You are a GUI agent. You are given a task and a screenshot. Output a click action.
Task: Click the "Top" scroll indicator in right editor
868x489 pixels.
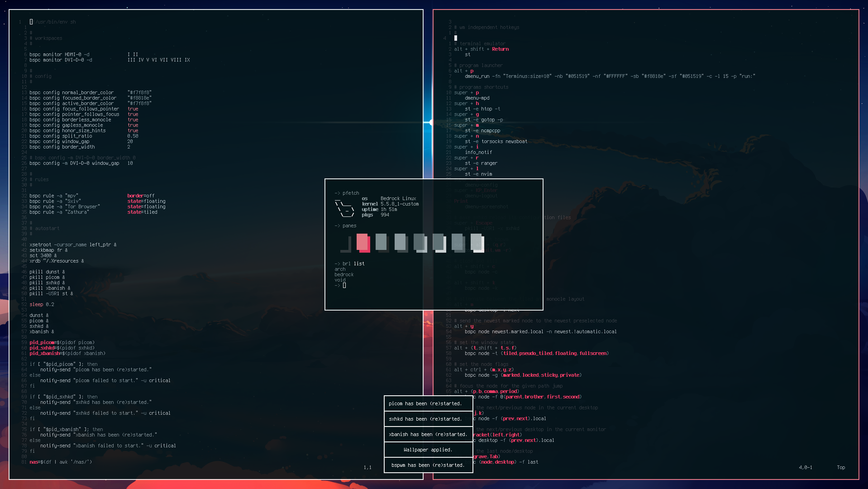click(840, 467)
